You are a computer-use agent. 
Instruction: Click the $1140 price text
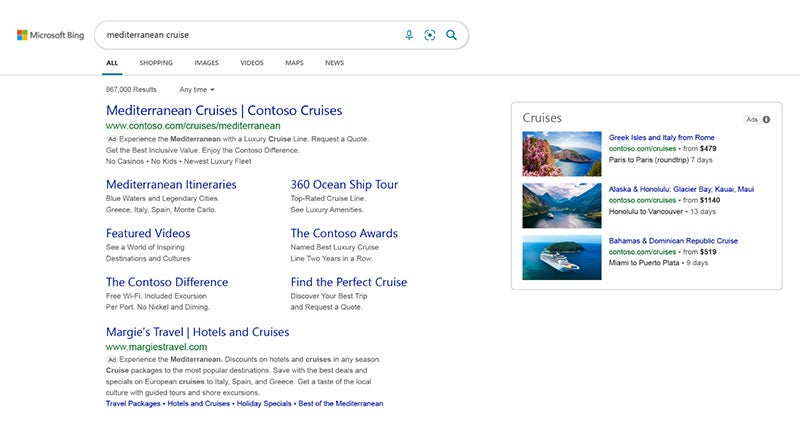710,200
